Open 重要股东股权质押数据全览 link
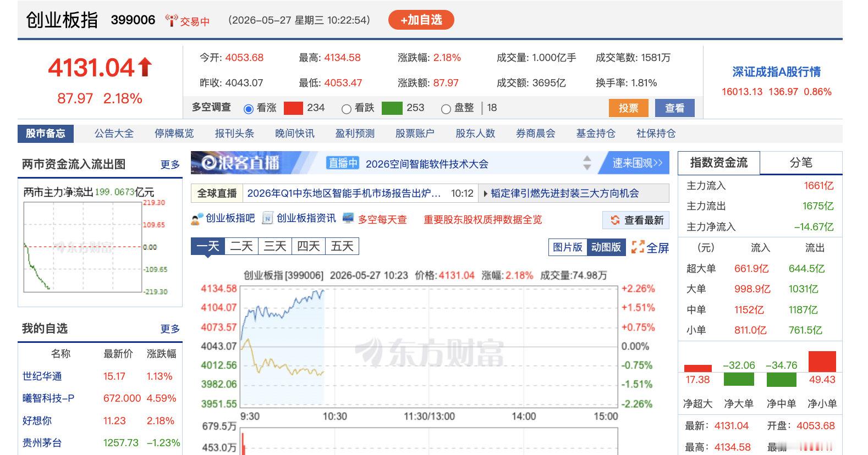Screen dimensions: 868x455 click(482, 219)
